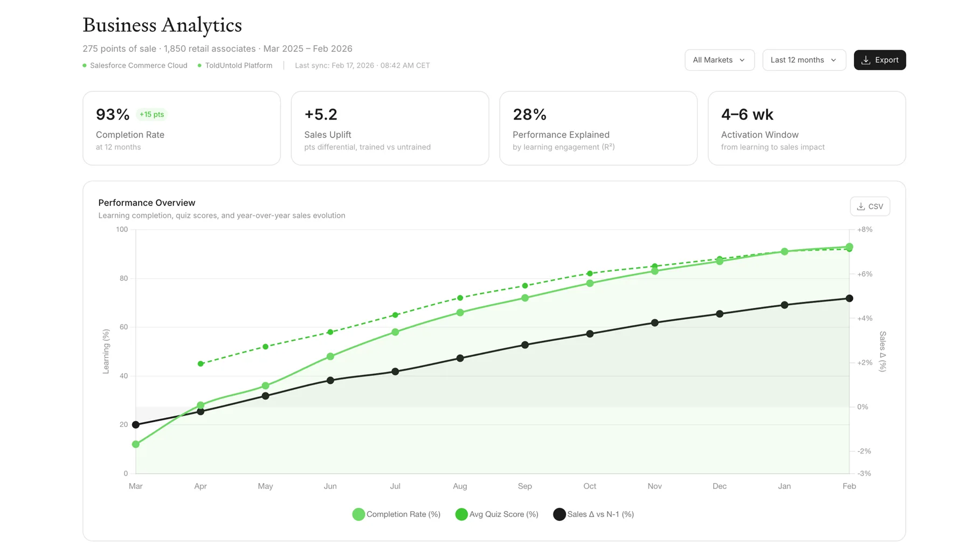The image size is (980, 551).
Task: Click the Salesforce Commerce Cloud green status dot
Action: point(85,66)
